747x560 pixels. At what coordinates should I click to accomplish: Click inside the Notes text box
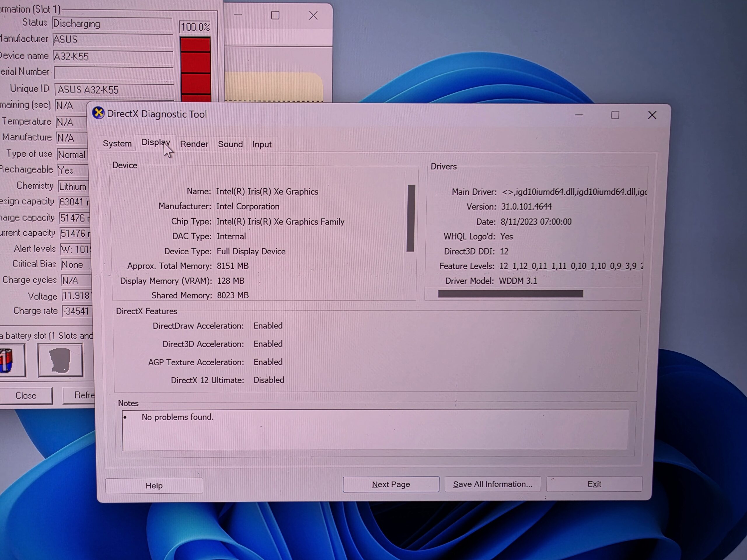pyautogui.click(x=375, y=429)
